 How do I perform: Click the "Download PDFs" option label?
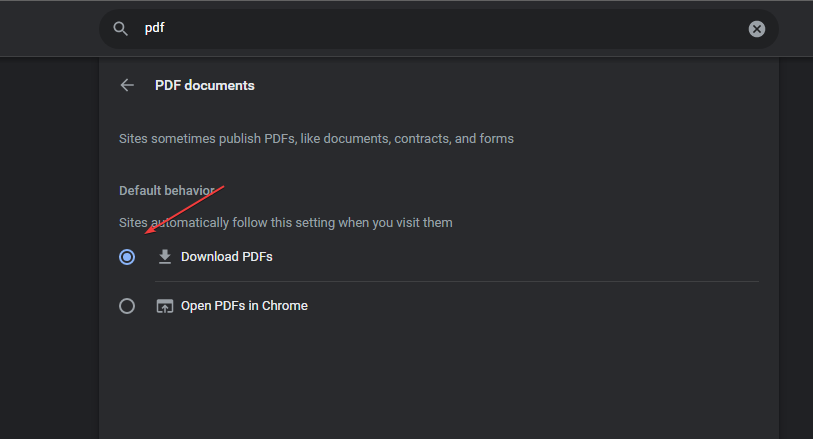(x=227, y=257)
